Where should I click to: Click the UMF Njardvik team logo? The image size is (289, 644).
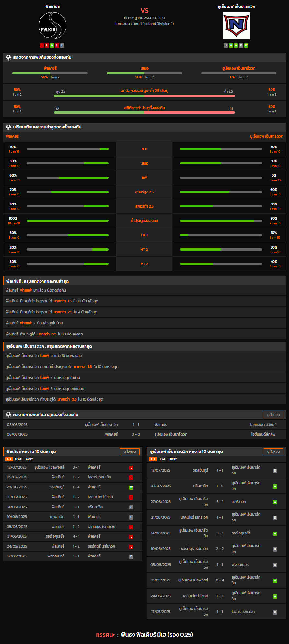[236, 26]
